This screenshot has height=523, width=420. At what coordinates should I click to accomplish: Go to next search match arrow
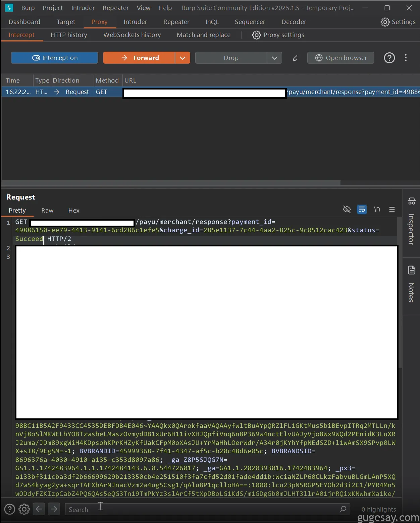(x=54, y=509)
